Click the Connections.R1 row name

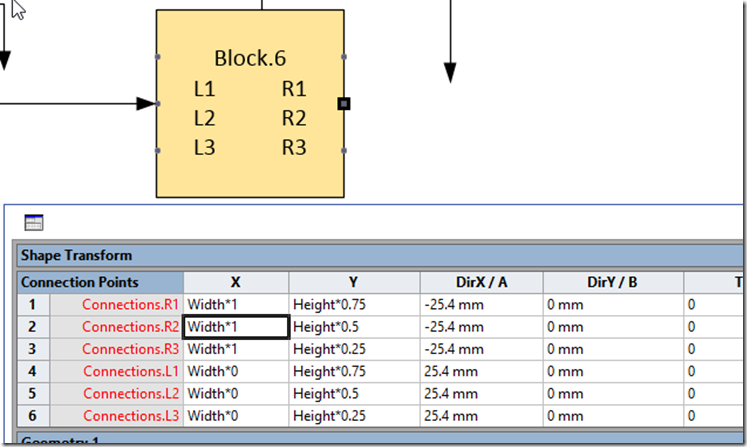(x=130, y=304)
